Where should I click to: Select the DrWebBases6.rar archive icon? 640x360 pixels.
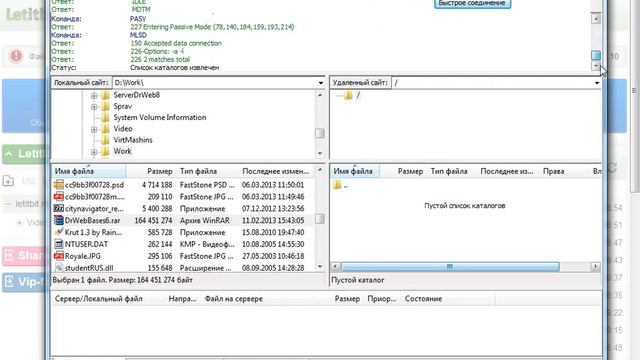pos(59,220)
